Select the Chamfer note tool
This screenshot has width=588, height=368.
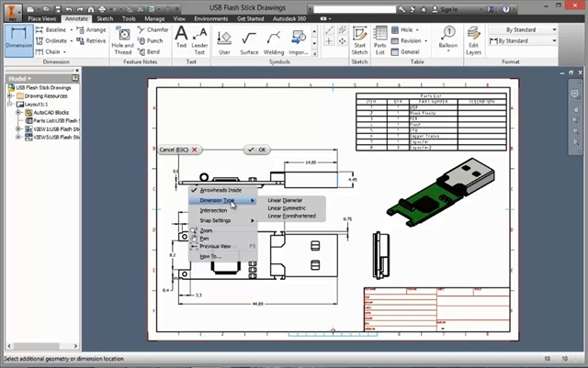[x=153, y=29]
